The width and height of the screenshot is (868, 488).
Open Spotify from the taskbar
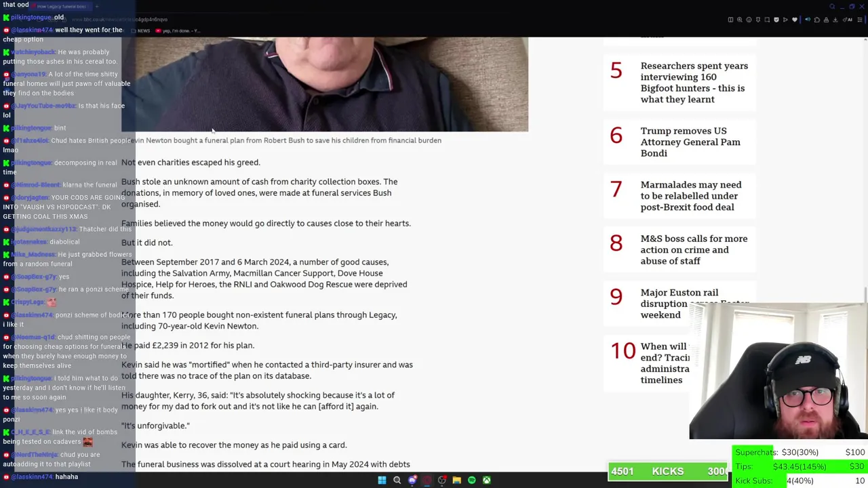[x=471, y=480]
